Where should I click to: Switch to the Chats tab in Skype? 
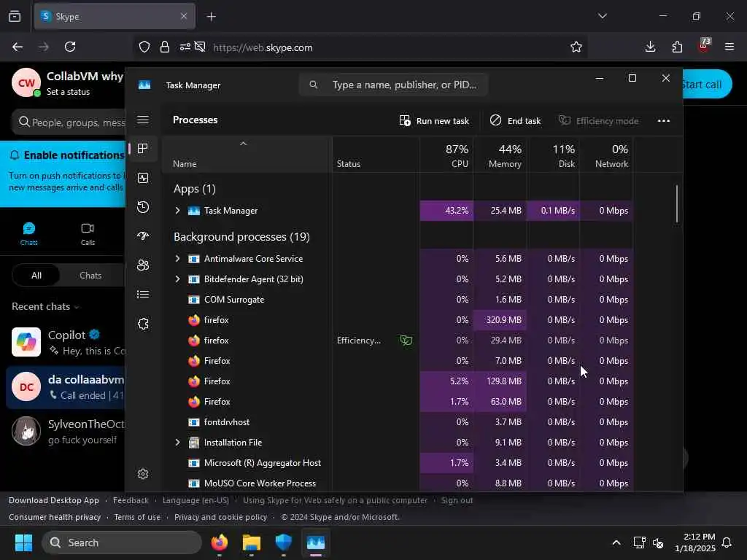(x=28, y=234)
